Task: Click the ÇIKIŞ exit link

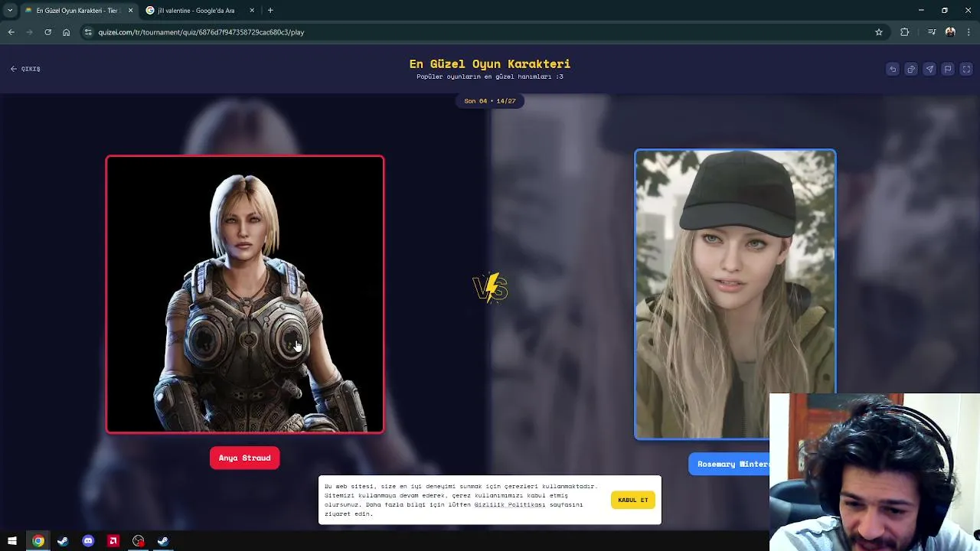Action: [26, 69]
